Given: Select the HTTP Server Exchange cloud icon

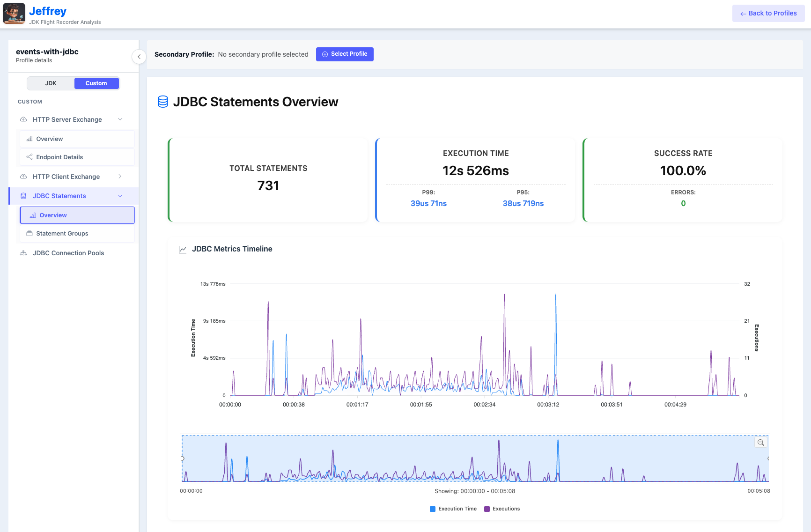Looking at the screenshot, I should coord(23,119).
